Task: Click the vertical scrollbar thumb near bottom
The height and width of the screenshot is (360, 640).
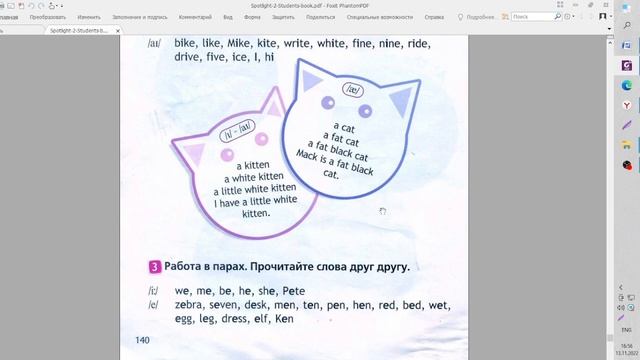Action: click(x=610, y=338)
